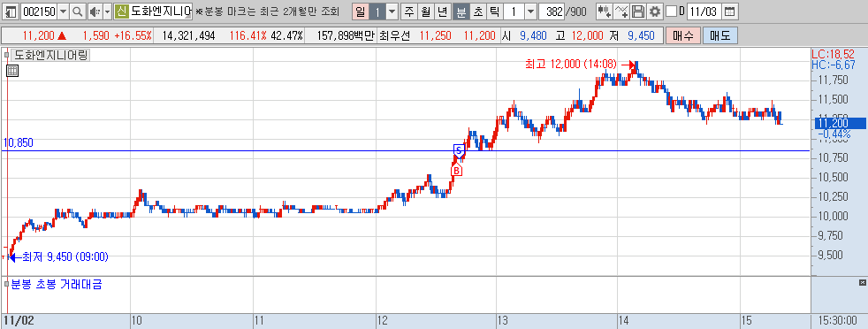Click the change rate +16.55%

click(x=133, y=36)
